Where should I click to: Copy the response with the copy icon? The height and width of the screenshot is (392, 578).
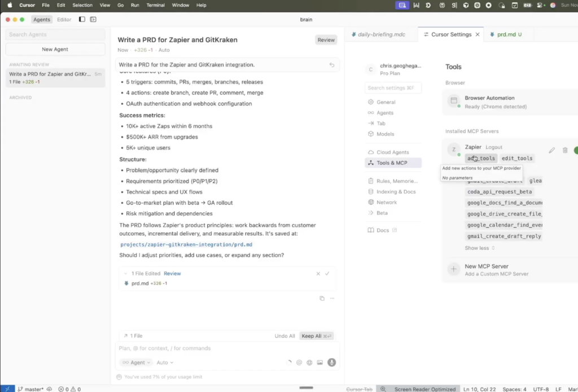tap(322, 298)
